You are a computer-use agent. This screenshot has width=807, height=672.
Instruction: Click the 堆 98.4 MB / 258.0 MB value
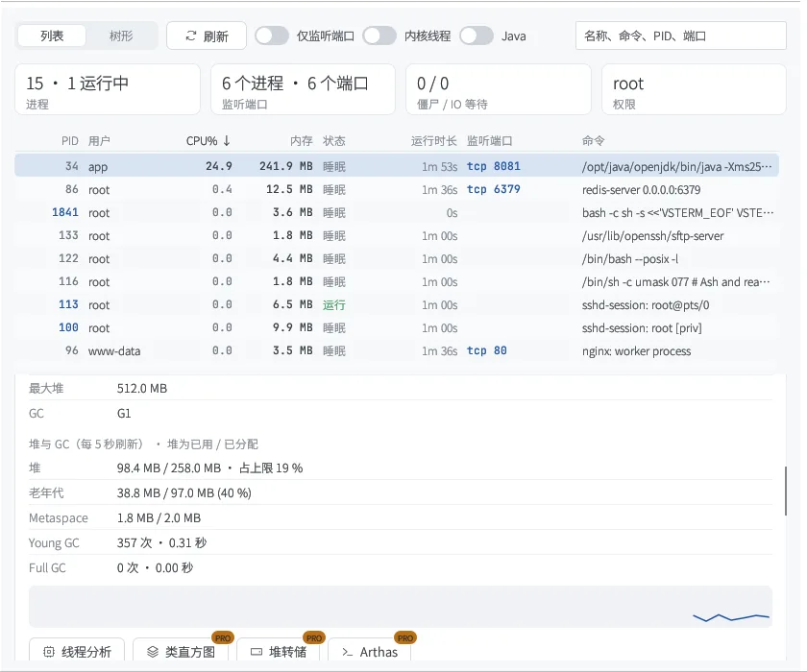pos(209,468)
